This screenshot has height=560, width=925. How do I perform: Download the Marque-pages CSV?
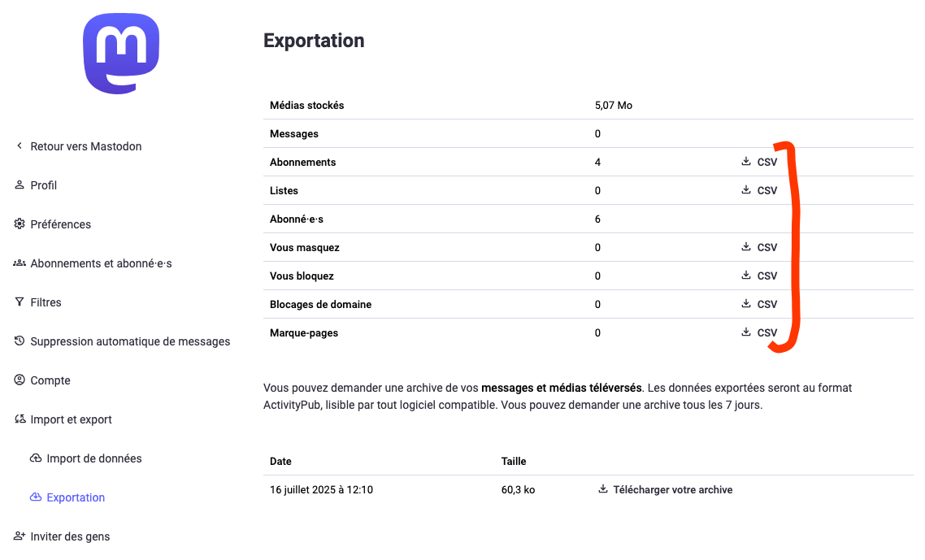point(759,332)
